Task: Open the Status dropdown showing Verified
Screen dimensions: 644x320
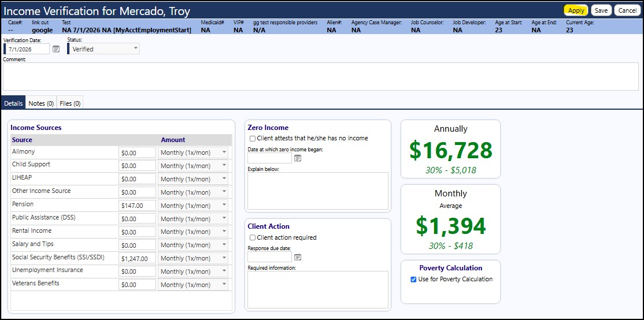Action: click(103, 49)
